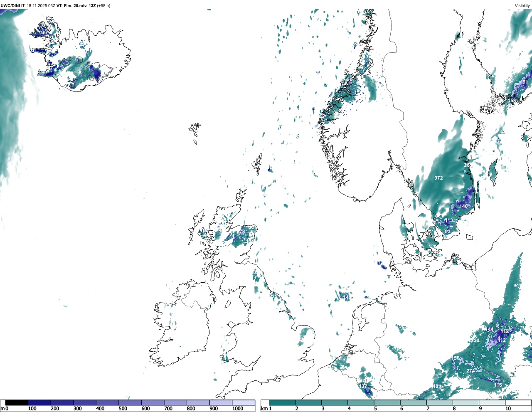Click the '500' tick label on meter scale
532x412 pixels.
tap(123, 409)
